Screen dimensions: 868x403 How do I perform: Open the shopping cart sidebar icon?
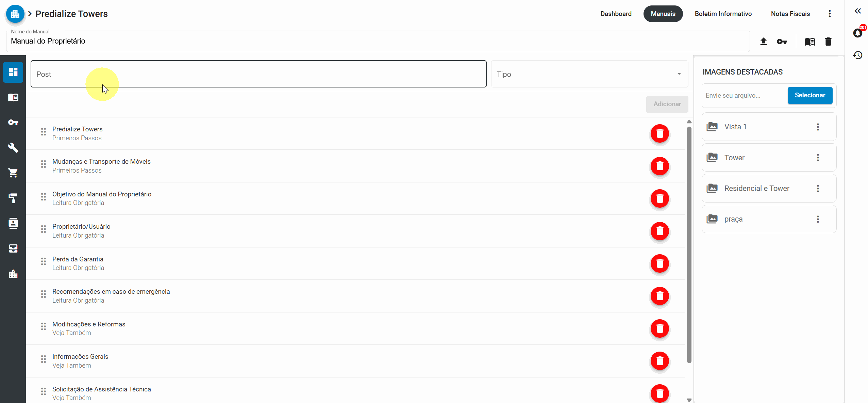(13, 173)
